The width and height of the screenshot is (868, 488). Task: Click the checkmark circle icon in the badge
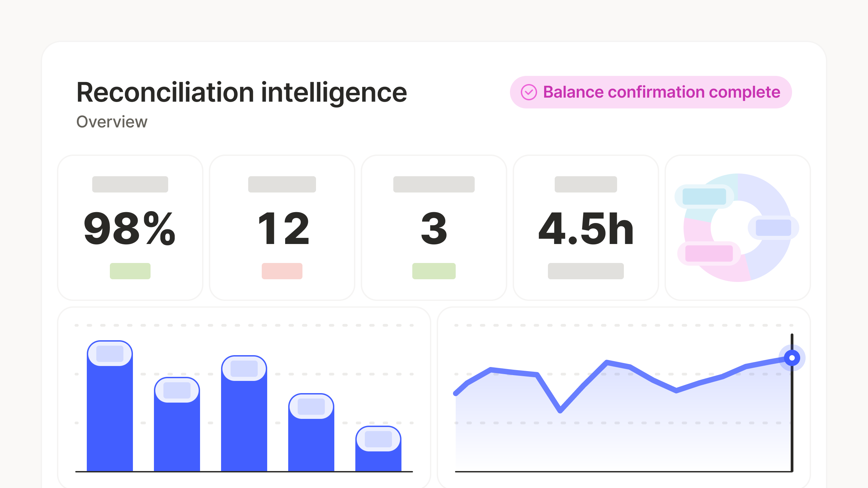tap(529, 92)
